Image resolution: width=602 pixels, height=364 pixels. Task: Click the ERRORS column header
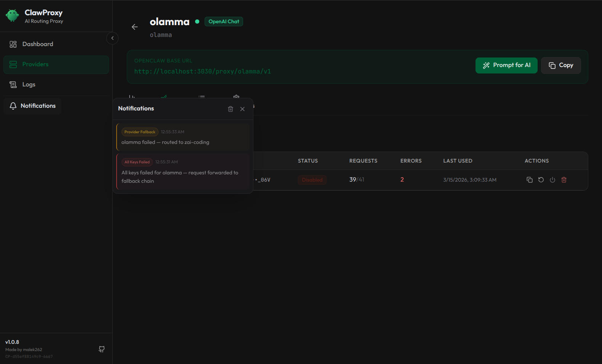pos(411,161)
